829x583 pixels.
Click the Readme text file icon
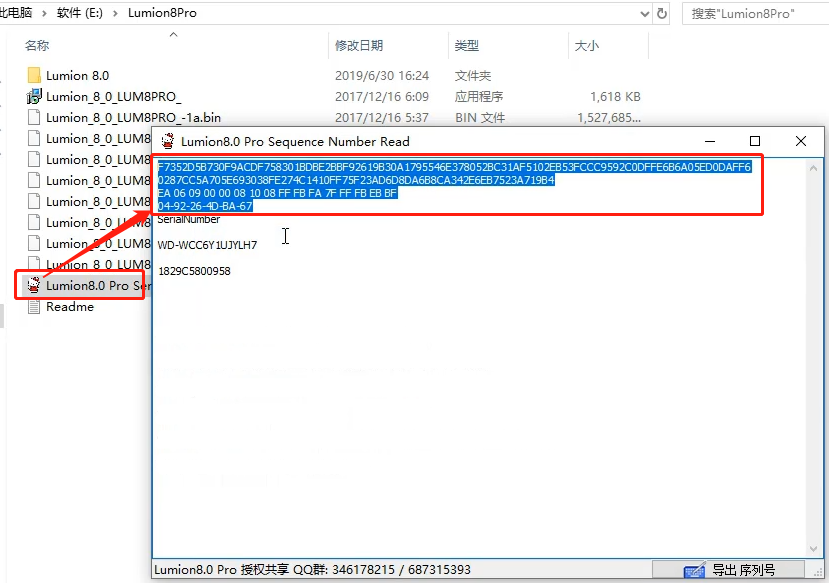34,307
